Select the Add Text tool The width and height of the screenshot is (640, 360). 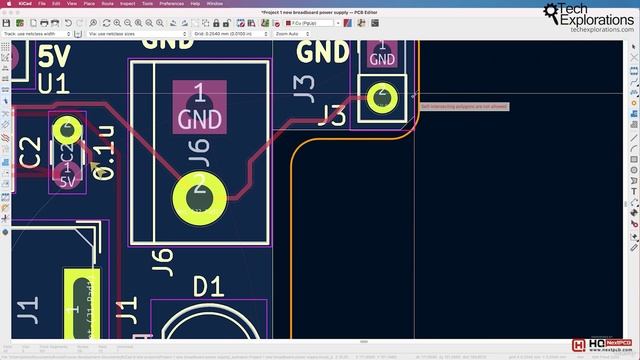click(x=633, y=191)
